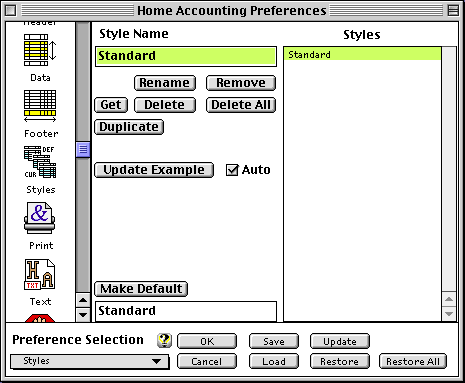Viewport: 465px width, 383px height.
Task: Click the Delete All button
Action: 241,105
